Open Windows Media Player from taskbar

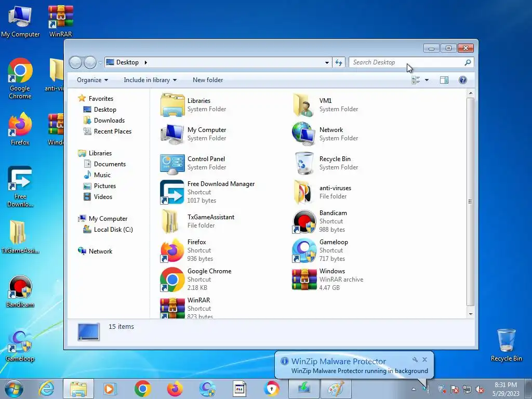click(110, 389)
